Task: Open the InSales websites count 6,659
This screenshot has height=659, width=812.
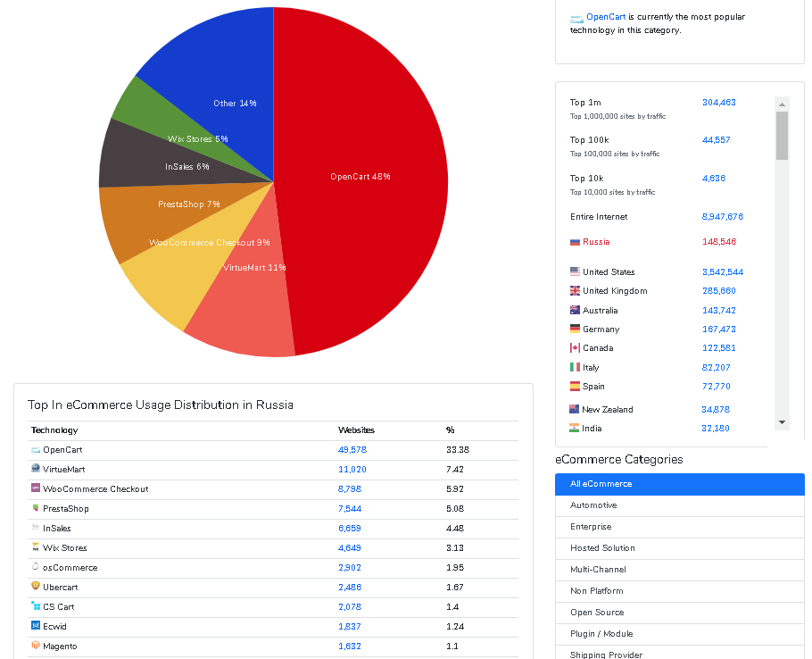Action: tap(350, 529)
